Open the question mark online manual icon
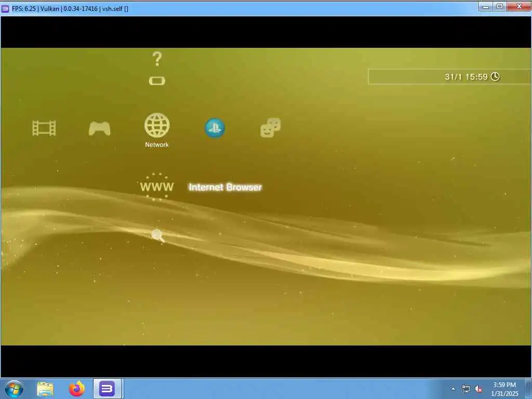Viewport: 532px width, 399px height. tap(157, 59)
